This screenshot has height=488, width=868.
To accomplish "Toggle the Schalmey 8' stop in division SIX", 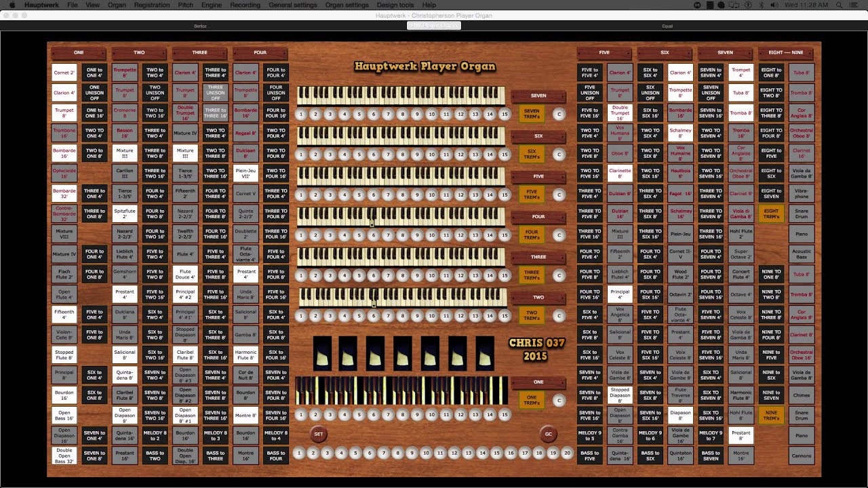I will 681,134.
